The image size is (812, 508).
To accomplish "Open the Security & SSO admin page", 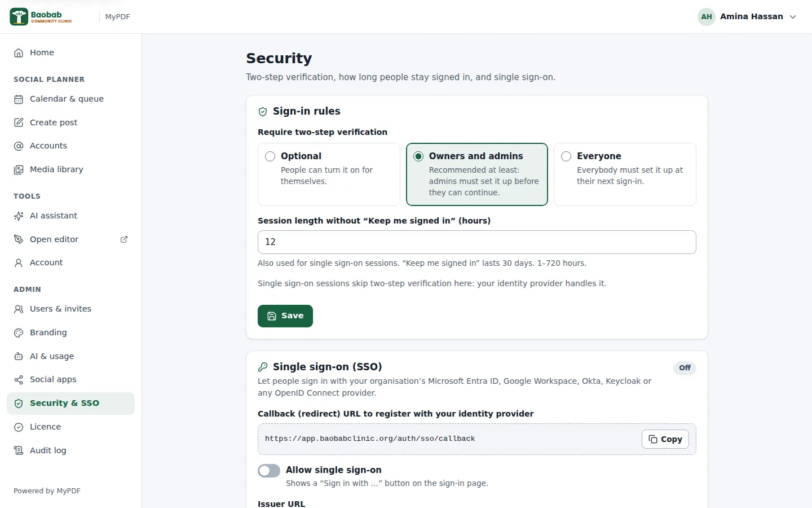I will pos(70,404).
